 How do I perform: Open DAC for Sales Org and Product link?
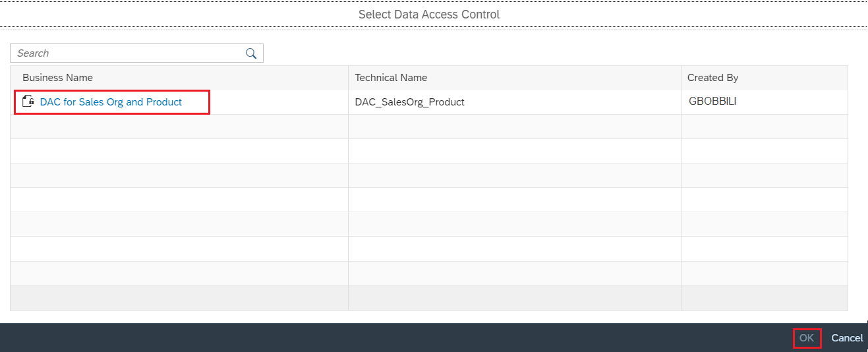(111, 102)
